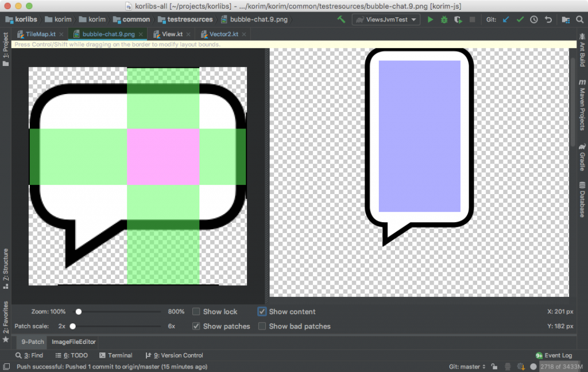Update project via the blue Git arrow

click(506, 19)
